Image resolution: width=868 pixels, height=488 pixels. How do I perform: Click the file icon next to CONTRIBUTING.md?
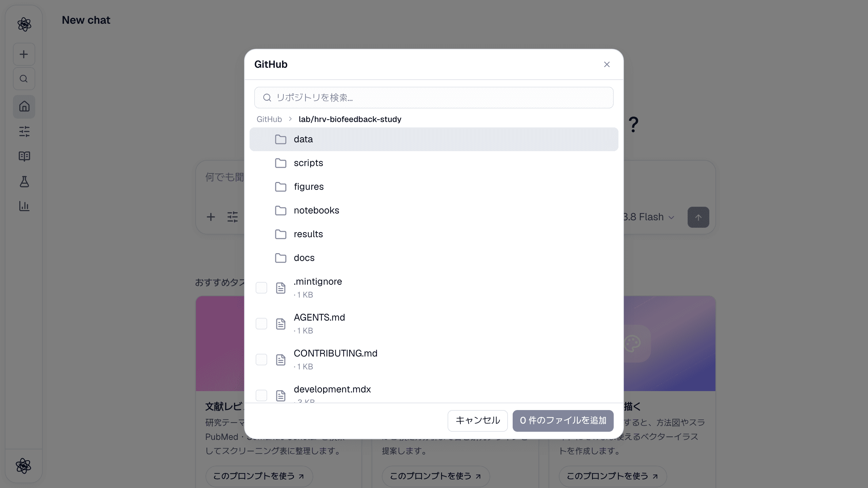[x=281, y=360]
